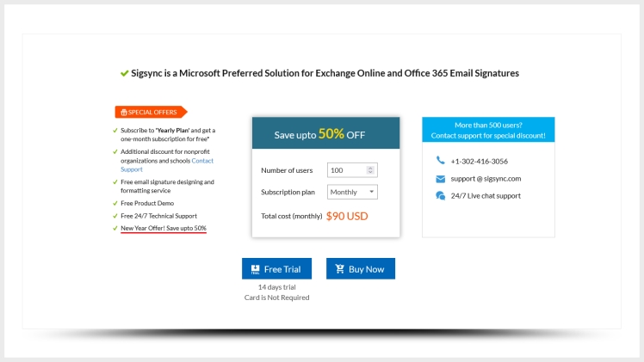Image resolution: width=644 pixels, height=362 pixels.
Task: Click the 'More than 500 users' blue banner
Action: 488,130
